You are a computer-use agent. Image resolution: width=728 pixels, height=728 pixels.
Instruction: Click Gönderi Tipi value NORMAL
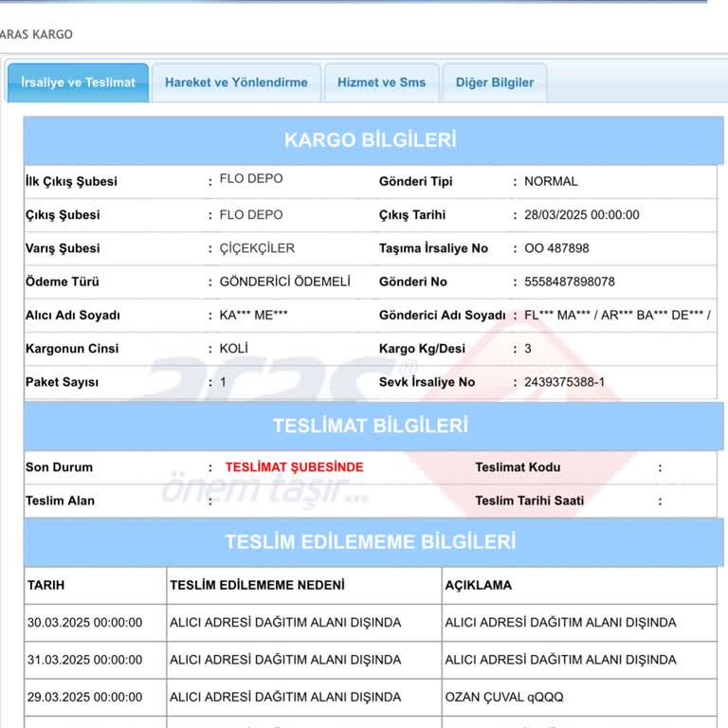click(x=551, y=182)
